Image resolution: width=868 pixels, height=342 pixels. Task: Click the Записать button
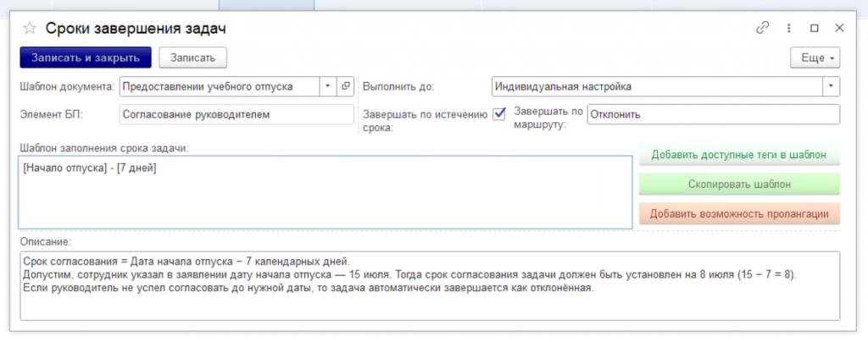pos(192,58)
